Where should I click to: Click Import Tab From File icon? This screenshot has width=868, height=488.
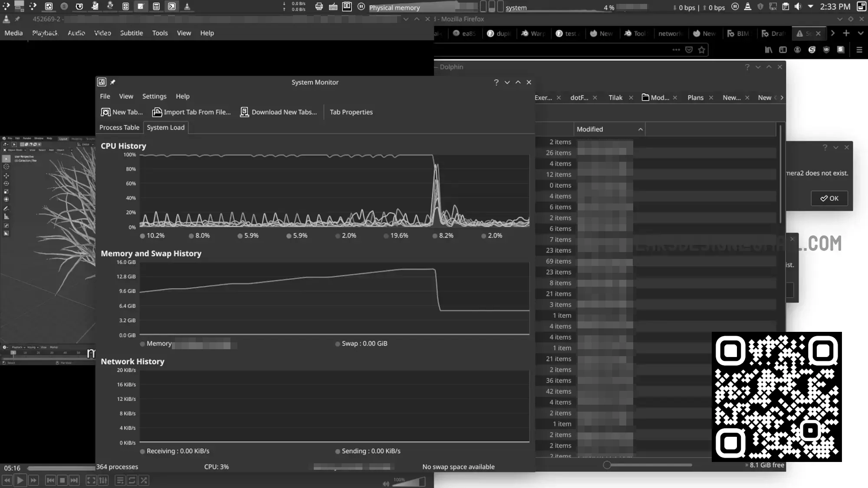pos(157,112)
